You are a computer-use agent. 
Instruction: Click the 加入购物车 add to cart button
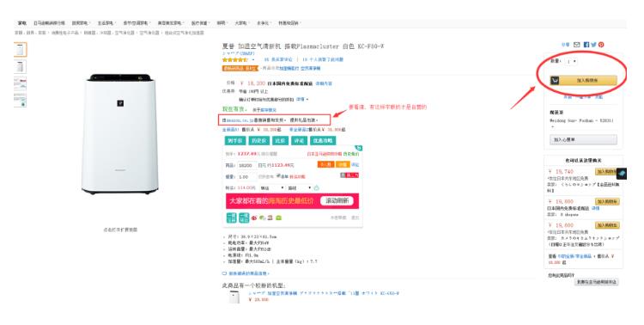[x=584, y=81]
